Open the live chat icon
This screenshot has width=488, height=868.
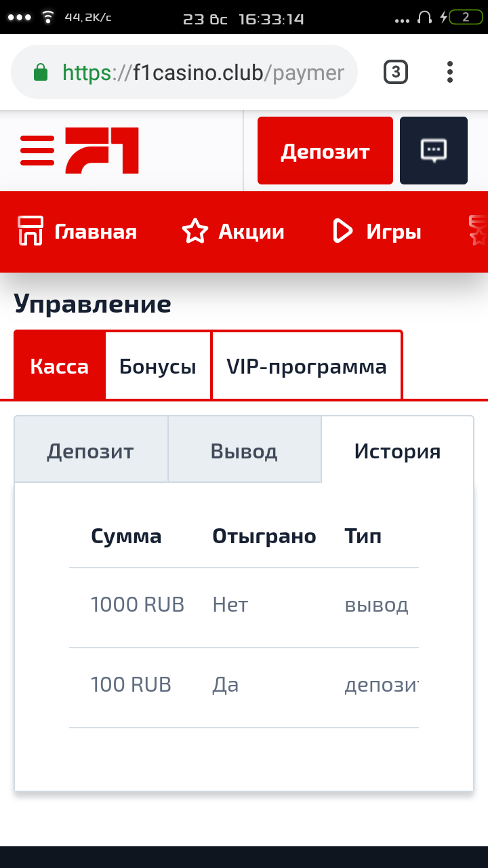point(434,151)
